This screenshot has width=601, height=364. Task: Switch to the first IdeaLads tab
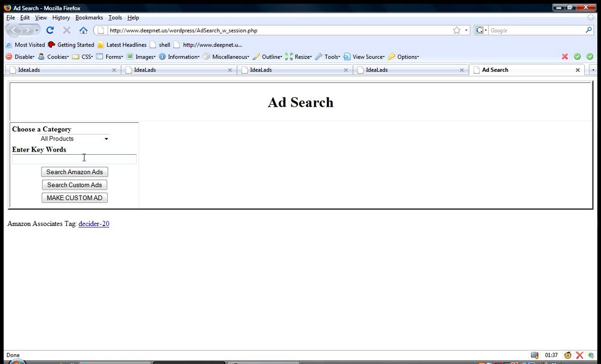[x=63, y=70]
